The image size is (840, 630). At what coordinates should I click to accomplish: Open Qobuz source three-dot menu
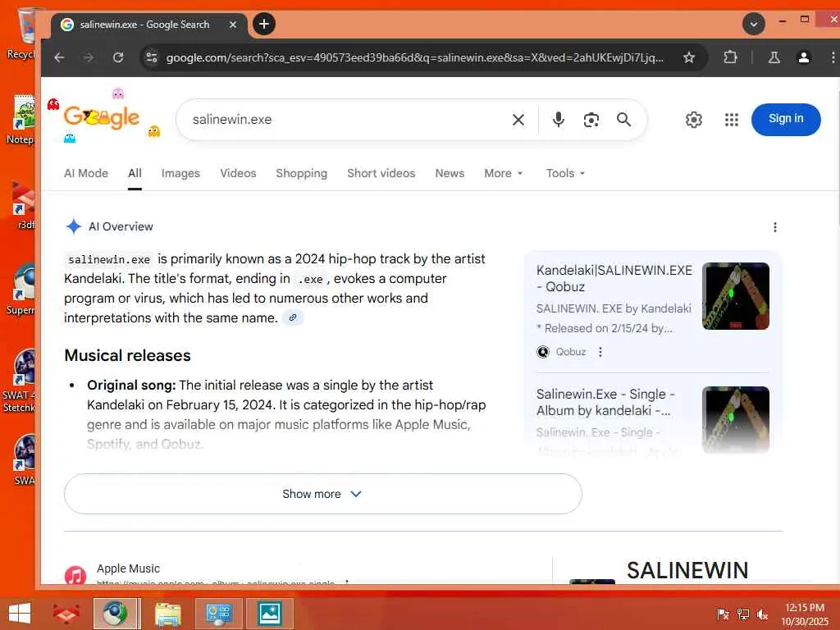pos(600,352)
